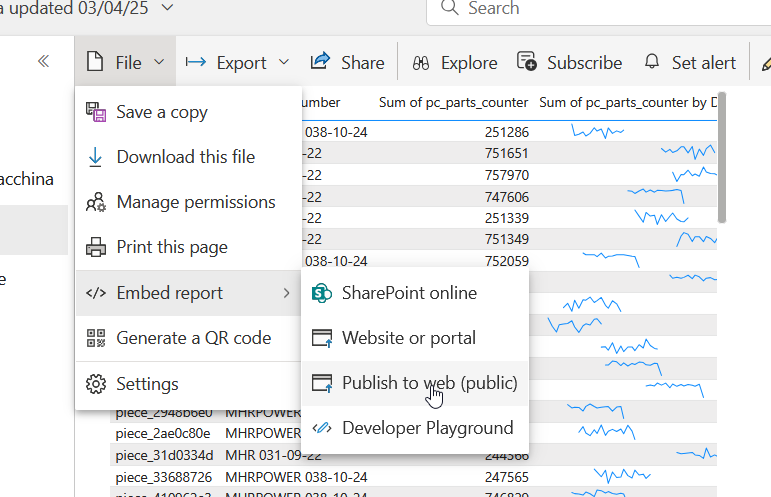Viewport: 771px width, 497px height.
Task: Click the piece_31d0334d cell
Action: click(164, 456)
